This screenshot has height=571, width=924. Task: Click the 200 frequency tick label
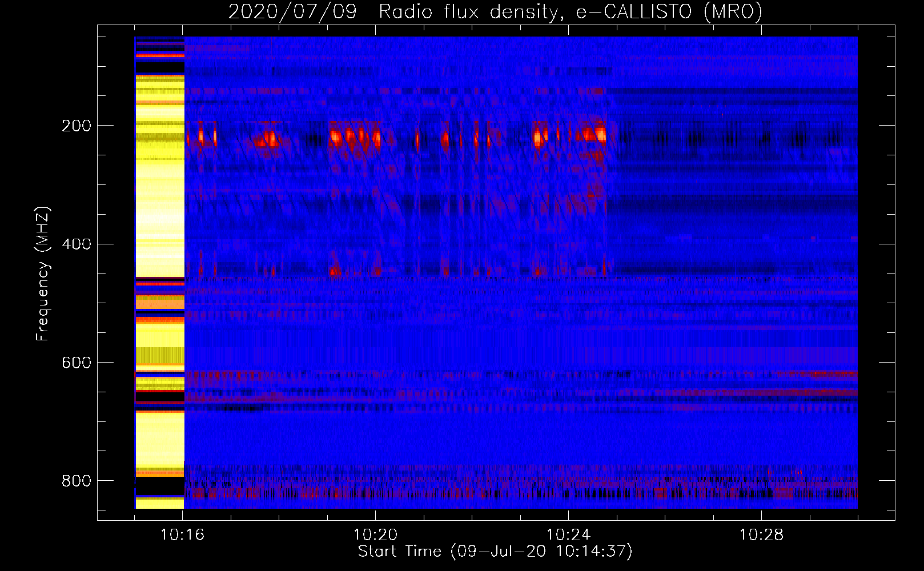77,126
